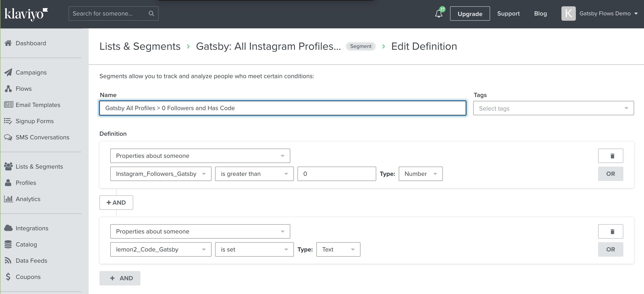The height and width of the screenshot is (294, 644).
Task: Click the Email Templates icon
Action: coord(9,105)
